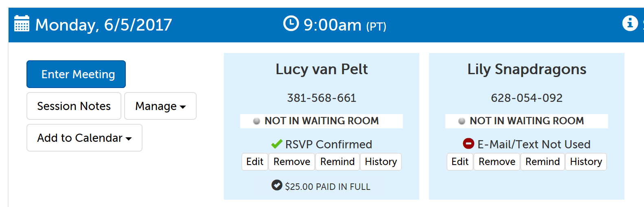Send a reminder to Lucy van Pelt

pyautogui.click(x=337, y=162)
